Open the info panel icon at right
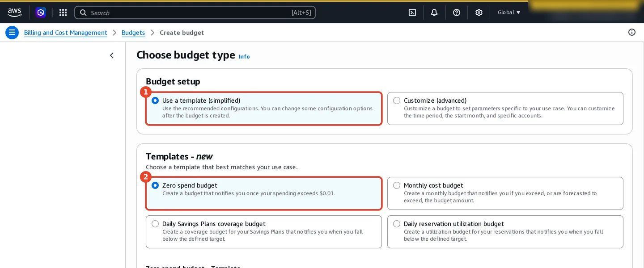Viewport: 644px width, 268px height. (632, 32)
